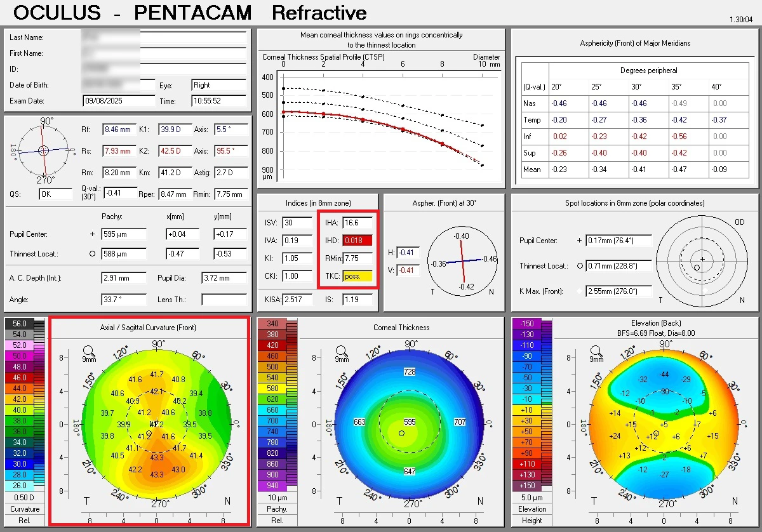Image resolution: width=762 pixels, height=532 pixels.
Task: Click the Axis field showing 95.5°
Action: click(x=231, y=151)
